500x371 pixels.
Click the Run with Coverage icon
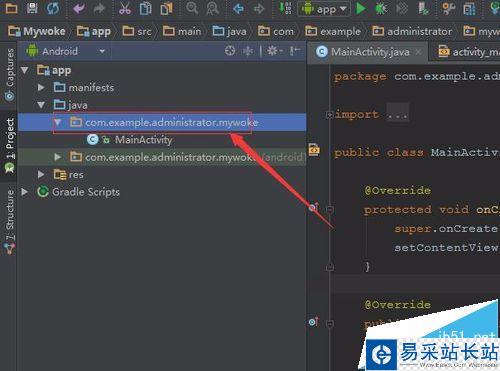point(402,8)
